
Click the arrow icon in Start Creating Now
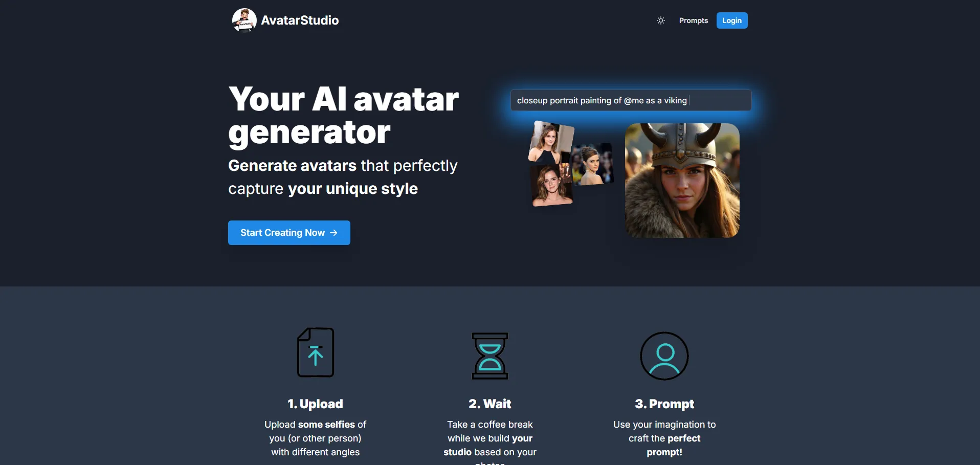click(333, 233)
